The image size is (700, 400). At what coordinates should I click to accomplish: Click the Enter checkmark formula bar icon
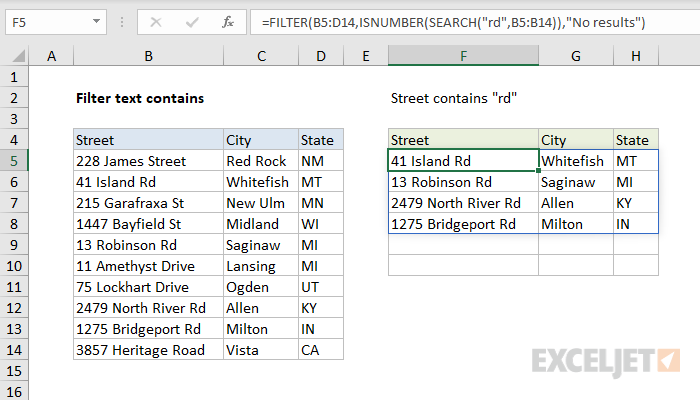(192, 22)
